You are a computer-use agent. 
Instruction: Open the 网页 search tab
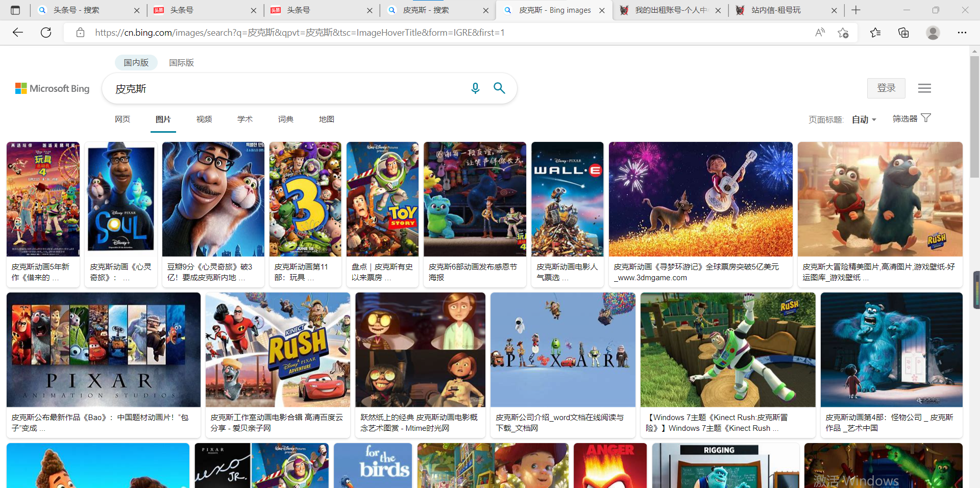pos(122,119)
